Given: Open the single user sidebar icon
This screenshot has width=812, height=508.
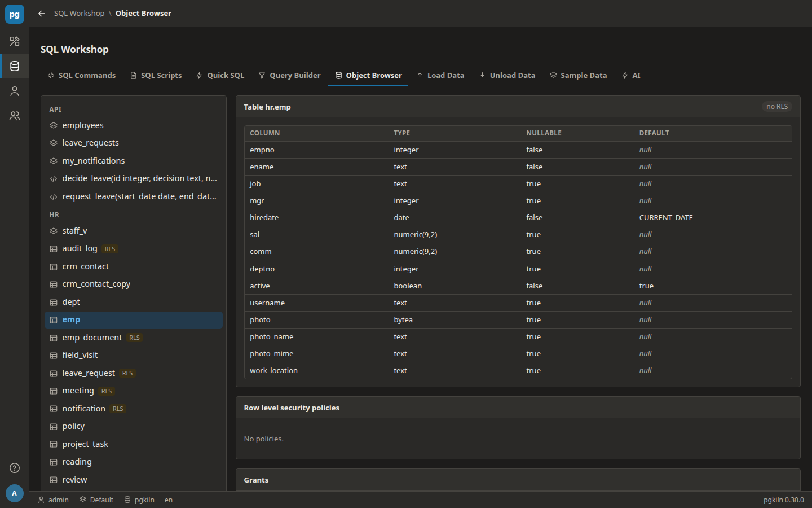Looking at the screenshot, I should 15,91.
